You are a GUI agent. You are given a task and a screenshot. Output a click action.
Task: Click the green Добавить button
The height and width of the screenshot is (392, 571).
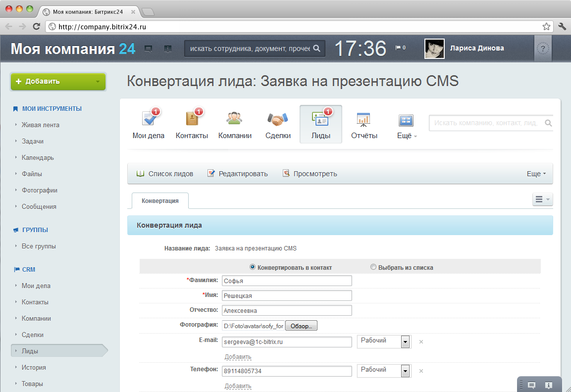58,82
